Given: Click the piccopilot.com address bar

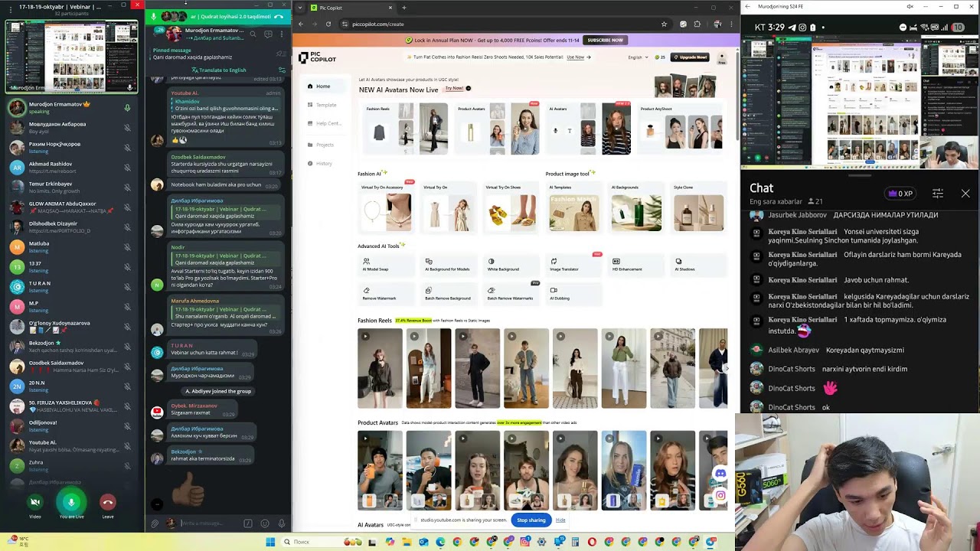Looking at the screenshot, I should [x=498, y=24].
